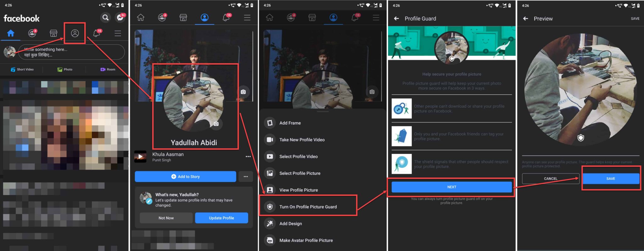Tap camera icon on profile picture
Viewport: 644px width, 251px height.
tap(216, 124)
